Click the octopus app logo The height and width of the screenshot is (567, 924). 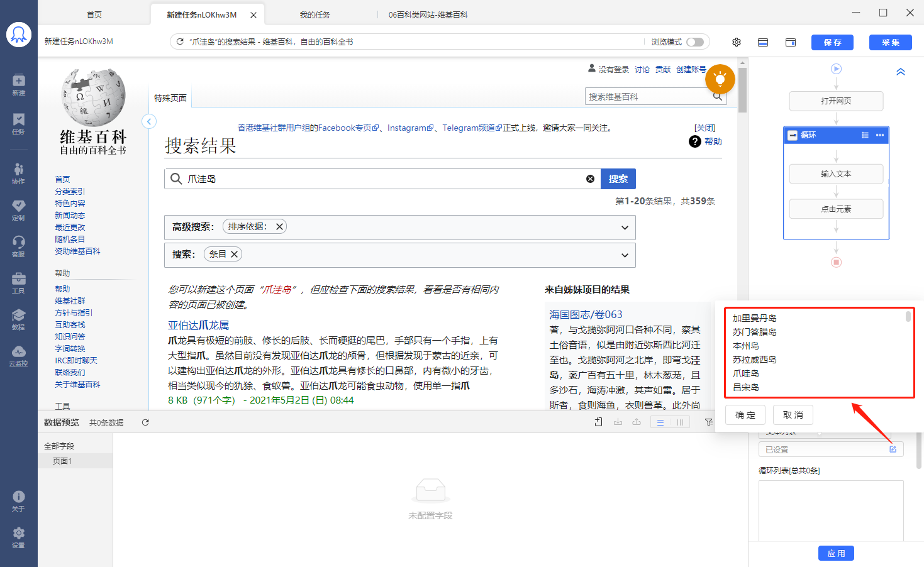19,35
